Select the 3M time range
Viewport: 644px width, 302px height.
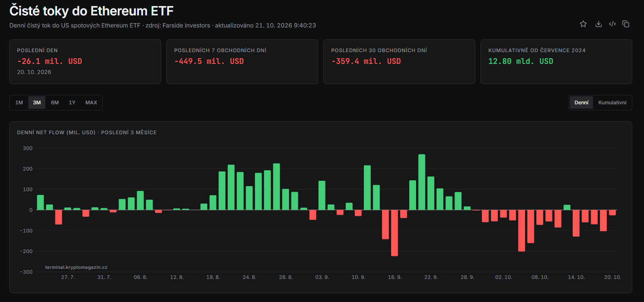37,103
